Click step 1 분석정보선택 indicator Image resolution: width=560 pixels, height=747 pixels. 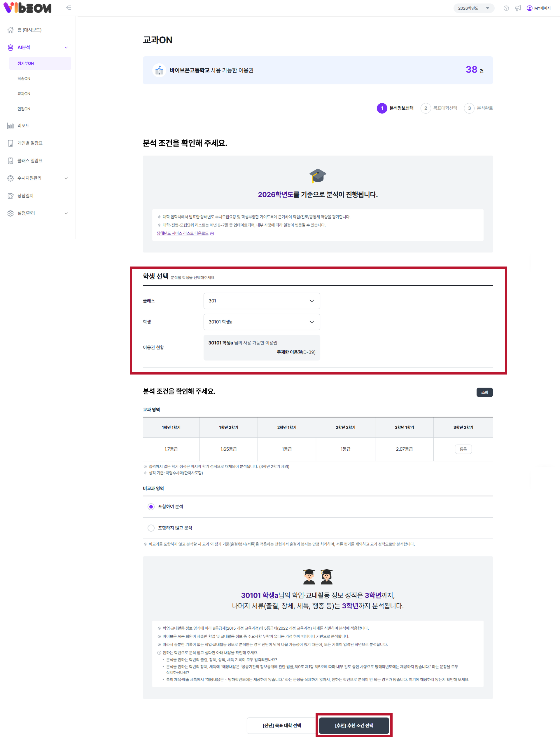pyautogui.click(x=395, y=108)
